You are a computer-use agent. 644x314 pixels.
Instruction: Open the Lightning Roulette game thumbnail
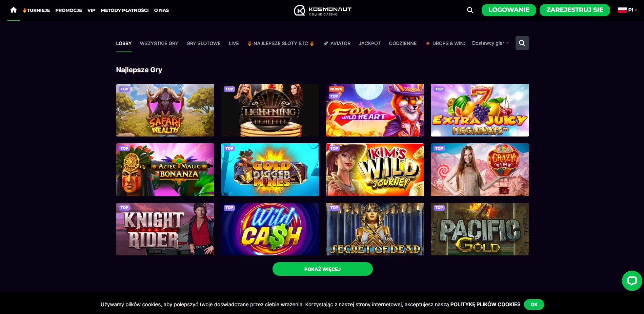point(270,110)
